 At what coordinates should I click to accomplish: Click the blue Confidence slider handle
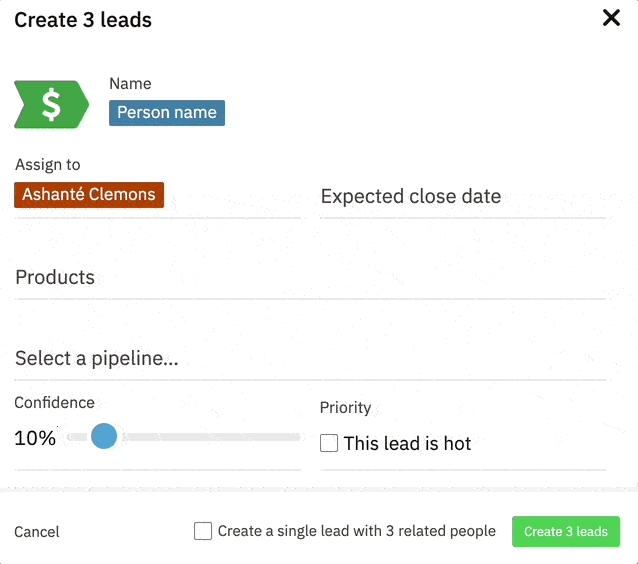pyautogui.click(x=104, y=437)
